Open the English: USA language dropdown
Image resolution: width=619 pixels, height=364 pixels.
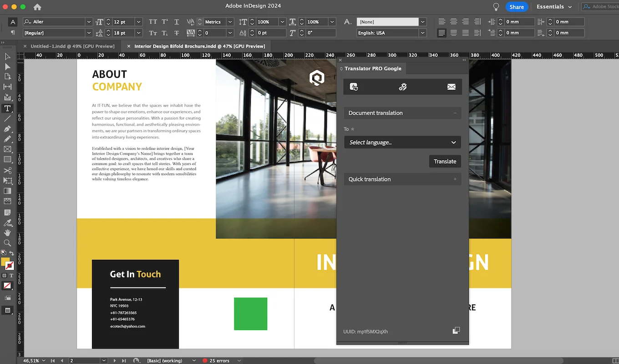[423, 33]
